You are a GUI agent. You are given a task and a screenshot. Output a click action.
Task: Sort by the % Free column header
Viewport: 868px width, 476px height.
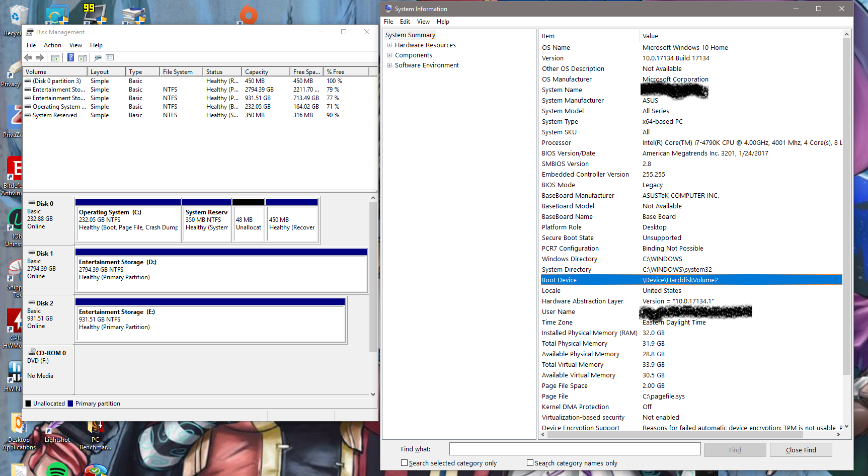(346, 72)
